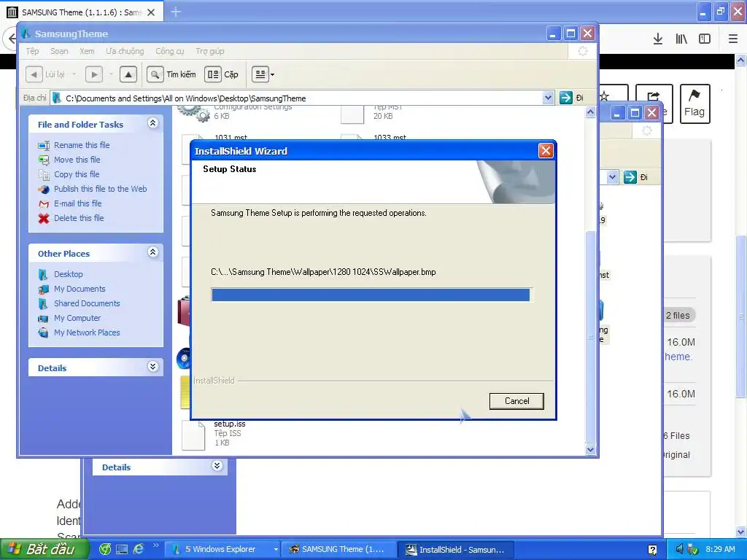Click SAMSUNG Theme taskbar button

pos(340,549)
